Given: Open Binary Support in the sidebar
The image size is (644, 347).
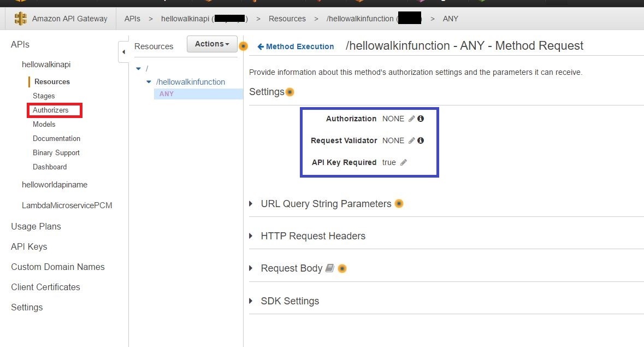Looking at the screenshot, I should (x=56, y=153).
